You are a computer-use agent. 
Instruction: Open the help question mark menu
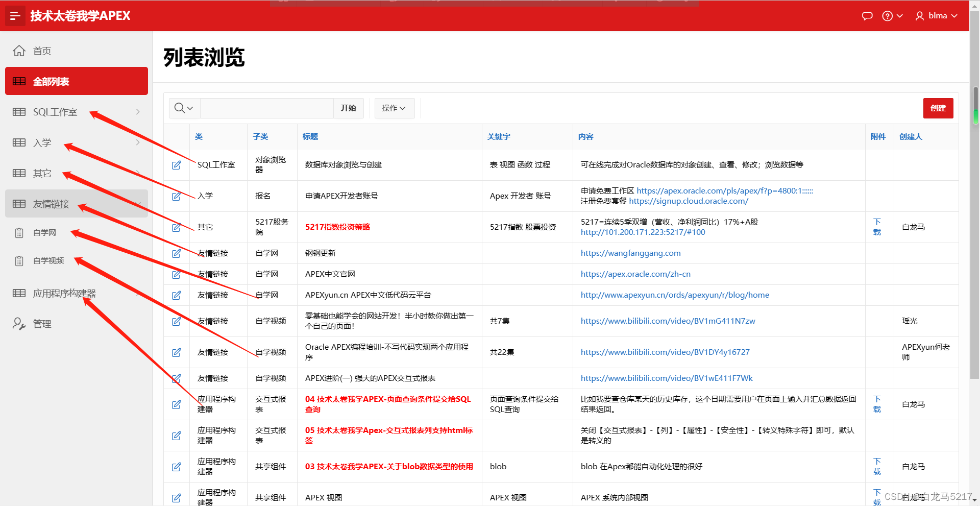(x=892, y=16)
